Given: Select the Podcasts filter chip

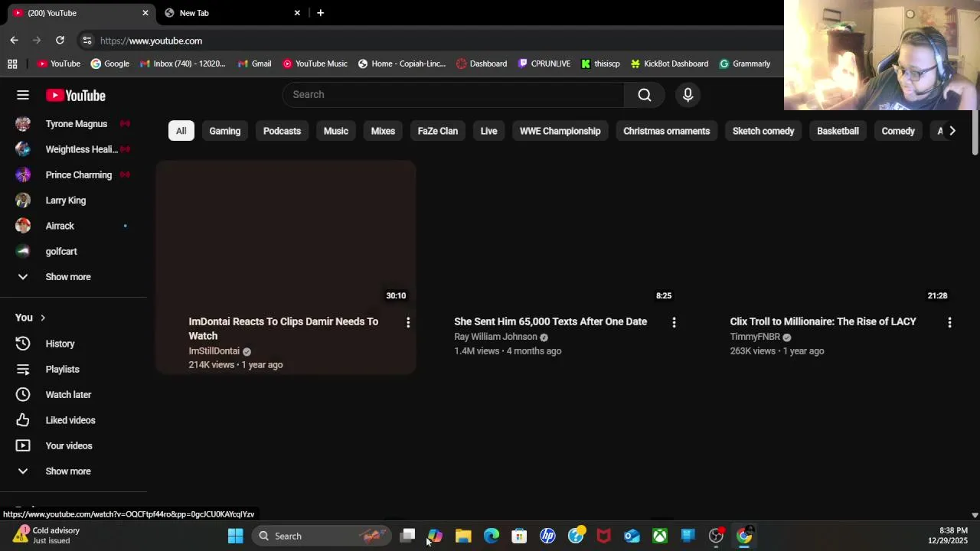Looking at the screenshot, I should point(282,131).
